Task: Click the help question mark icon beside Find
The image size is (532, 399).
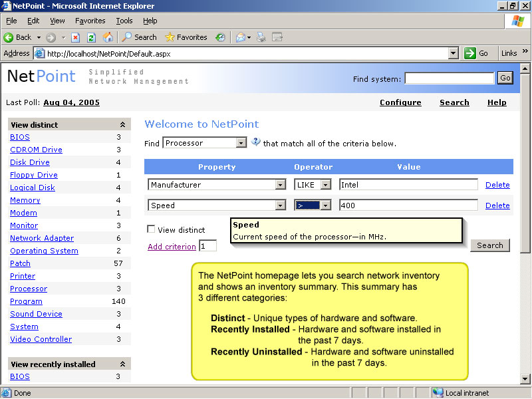Action: tap(255, 142)
